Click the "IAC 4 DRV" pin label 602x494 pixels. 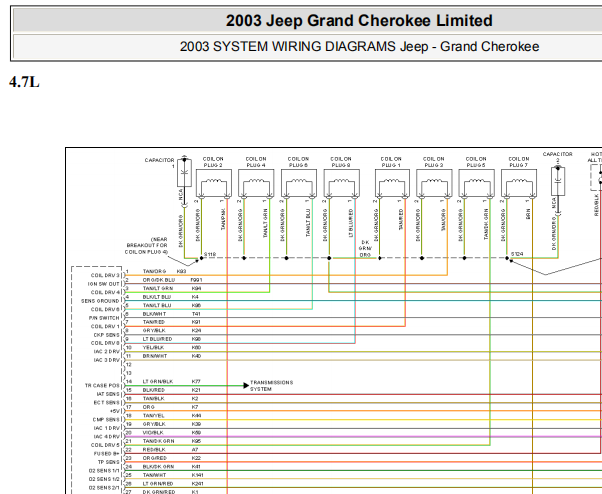coord(107,436)
